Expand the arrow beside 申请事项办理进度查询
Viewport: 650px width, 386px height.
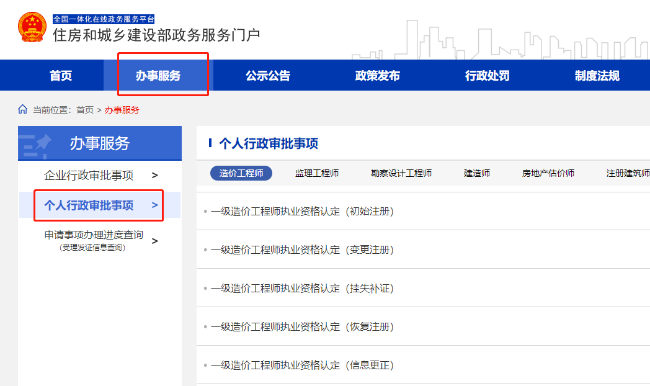(x=155, y=241)
